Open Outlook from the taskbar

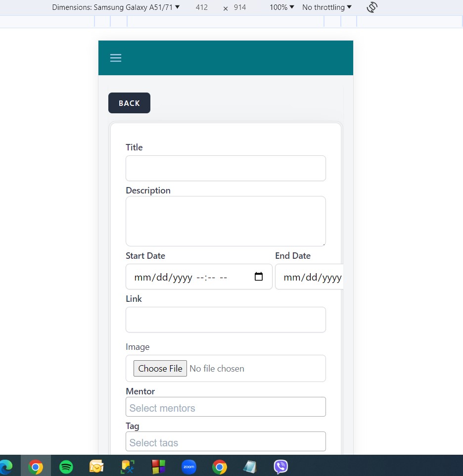96,467
